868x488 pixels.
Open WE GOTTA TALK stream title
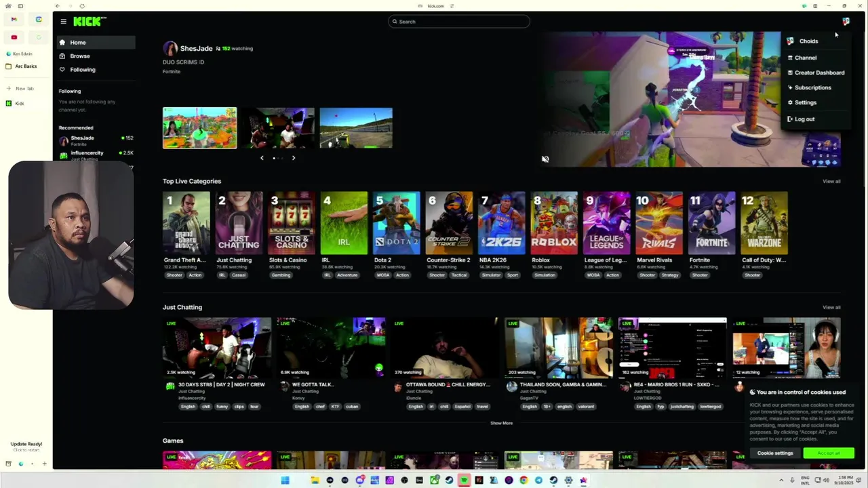(313, 384)
